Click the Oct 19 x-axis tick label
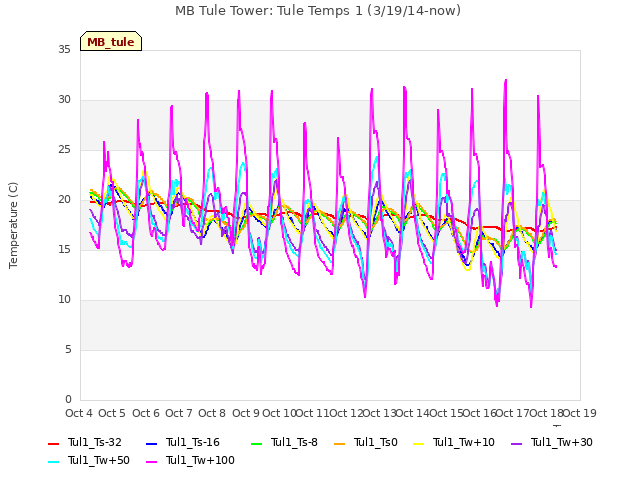This screenshot has width=640, height=480. coord(580,413)
